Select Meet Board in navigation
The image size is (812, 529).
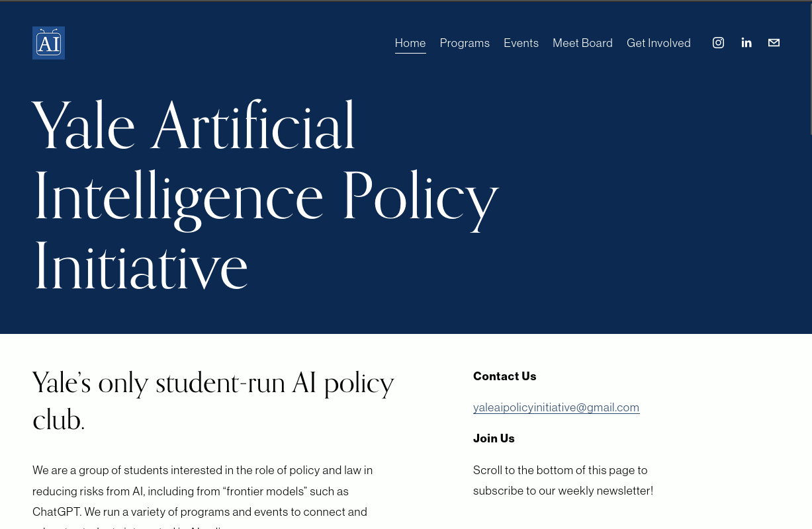pyautogui.click(x=582, y=43)
